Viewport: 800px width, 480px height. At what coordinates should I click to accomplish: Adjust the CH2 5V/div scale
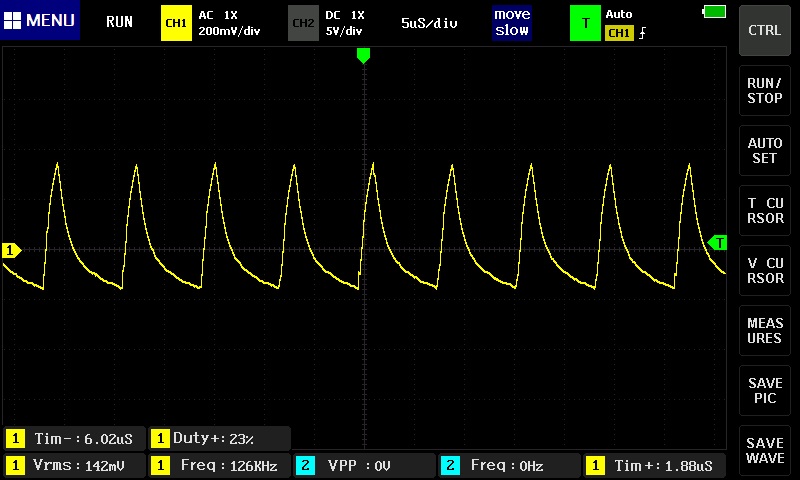344,31
